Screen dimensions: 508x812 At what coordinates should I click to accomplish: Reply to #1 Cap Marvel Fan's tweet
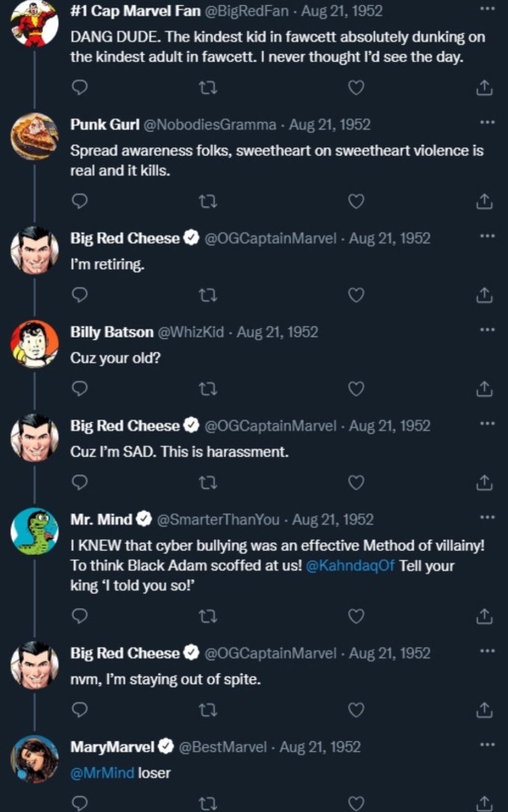pos(79,87)
